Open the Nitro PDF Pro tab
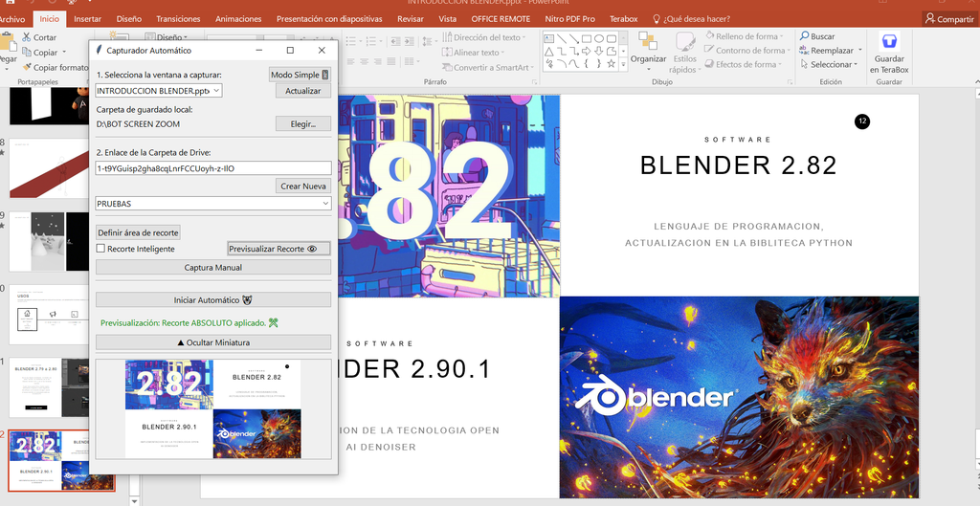Viewport: 980px width, 506px height. point(569,19)
